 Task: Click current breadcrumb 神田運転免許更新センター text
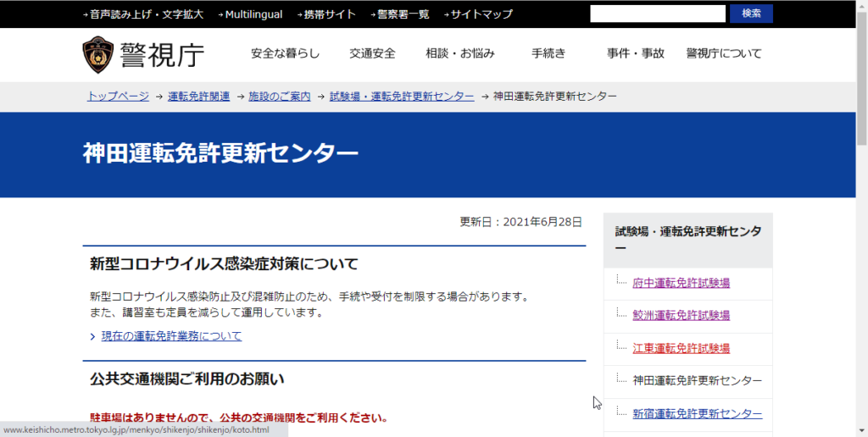[x=554, y=97]
